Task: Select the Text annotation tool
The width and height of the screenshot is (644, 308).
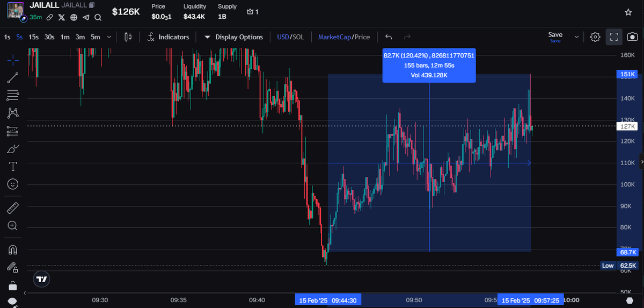Action: click(x=13, y=166)
